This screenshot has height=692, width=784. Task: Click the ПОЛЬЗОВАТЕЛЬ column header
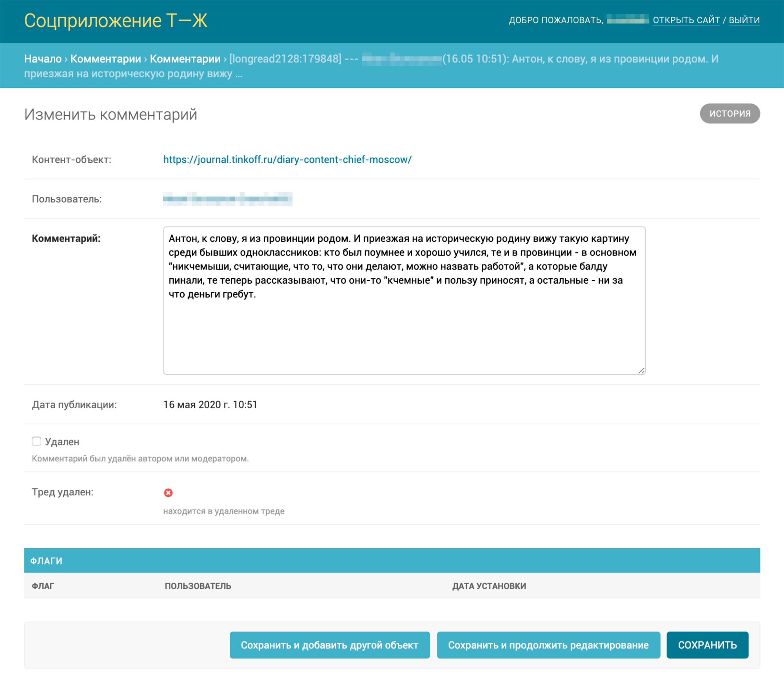click(x=198, y=586)
